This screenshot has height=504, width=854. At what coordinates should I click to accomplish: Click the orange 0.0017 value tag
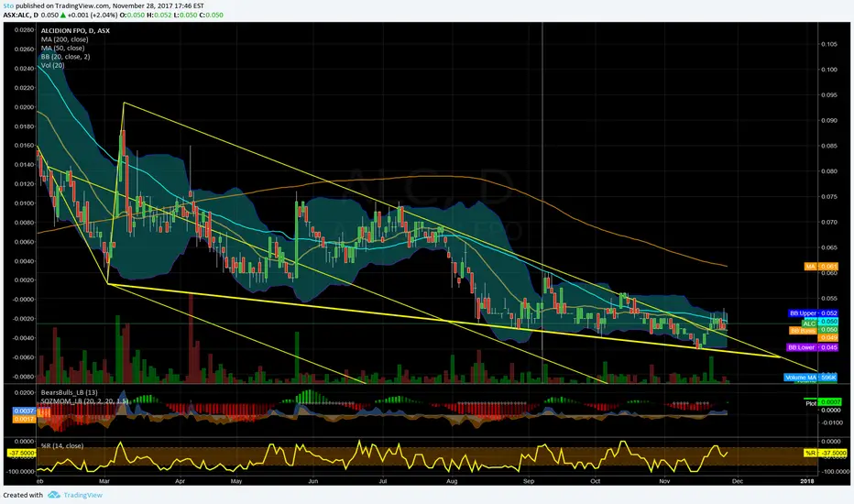click(24, 419)
